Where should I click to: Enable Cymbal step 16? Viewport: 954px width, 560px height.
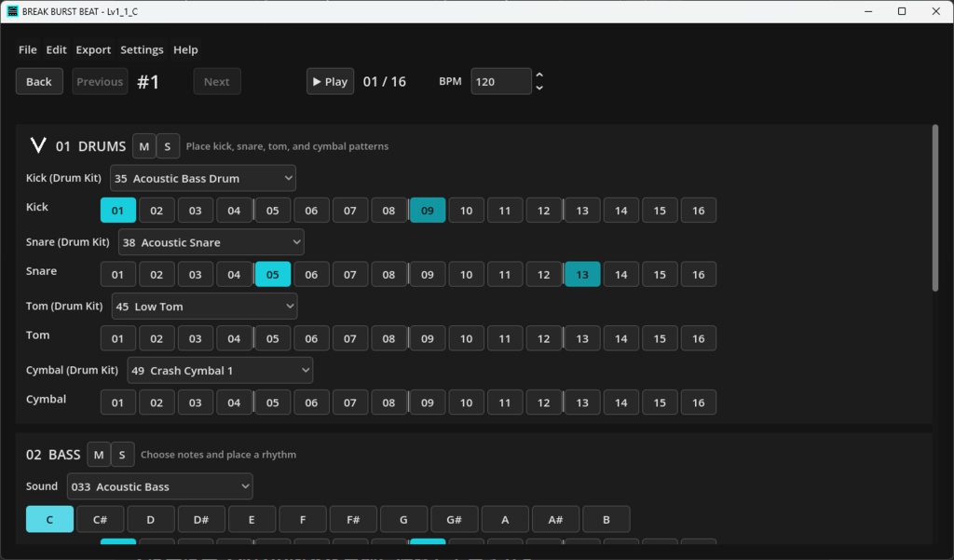point(699,403)
